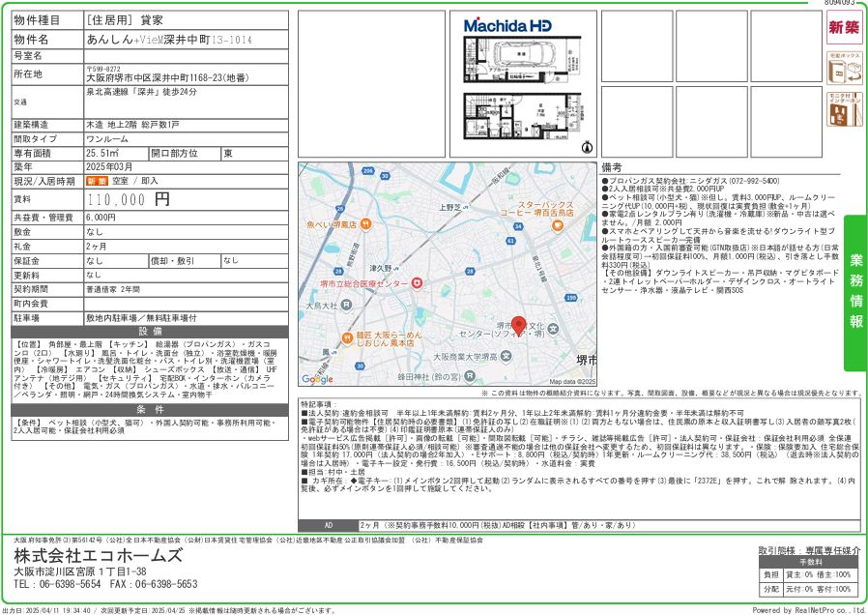This screenshot has width=868, height=615.
Task: Click the 上野芝 station icon on map
Action: pyautogui.click(x=466, y=207)
